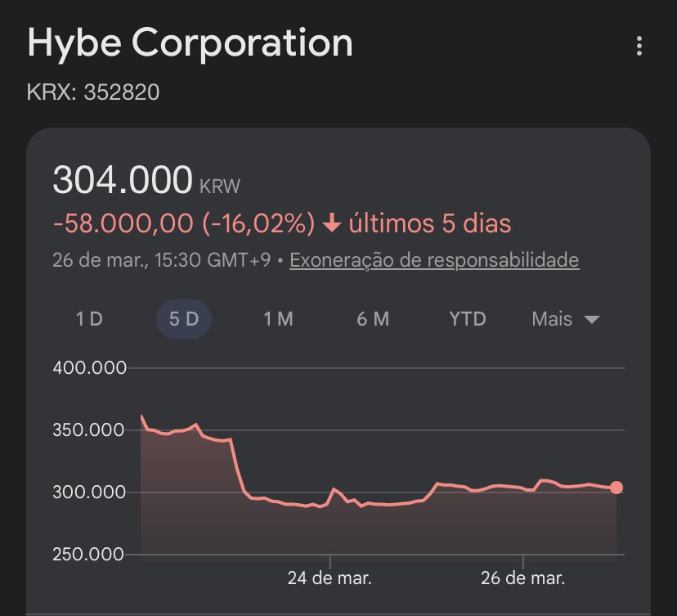
Task: Expand the Mais range dropdown
Action: (x=566, y=319)
